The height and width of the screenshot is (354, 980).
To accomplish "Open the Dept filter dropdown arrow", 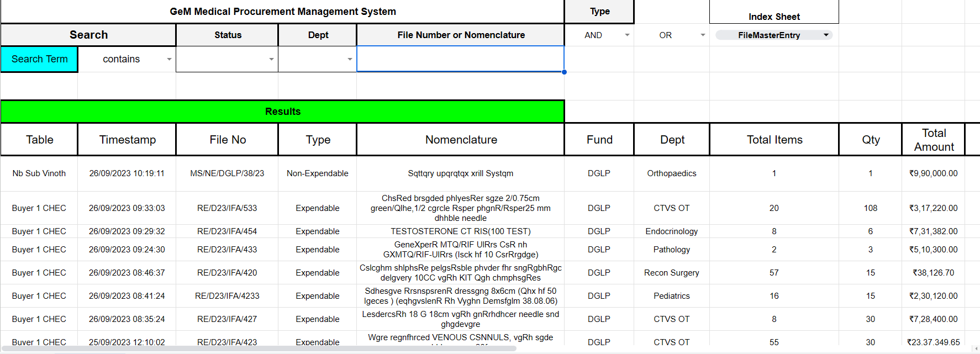I will 350,59.
